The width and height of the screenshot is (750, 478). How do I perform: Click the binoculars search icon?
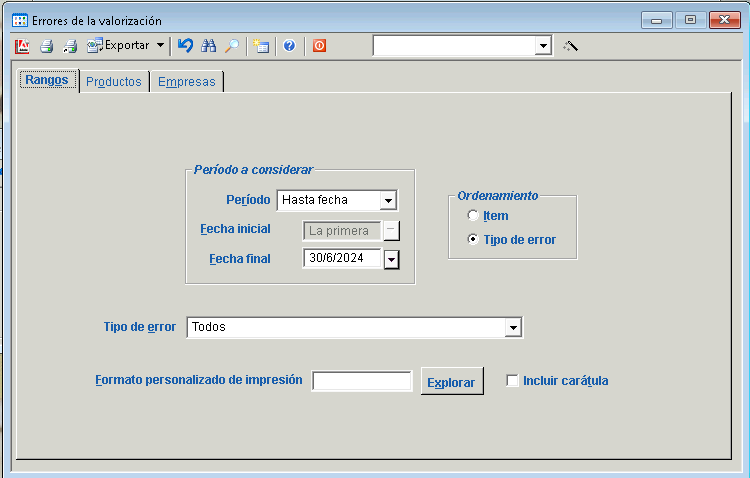click(209, 46)
